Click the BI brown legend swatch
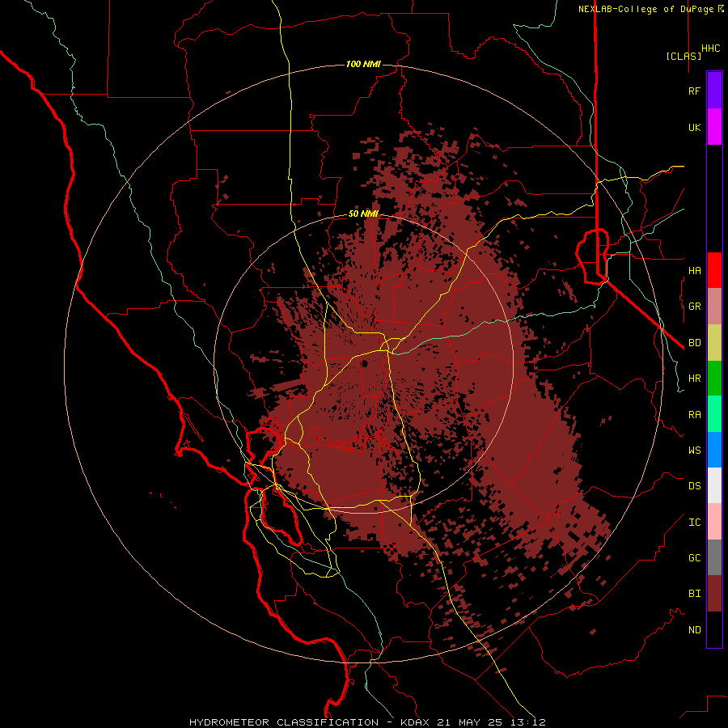 [x=714, y=594]
